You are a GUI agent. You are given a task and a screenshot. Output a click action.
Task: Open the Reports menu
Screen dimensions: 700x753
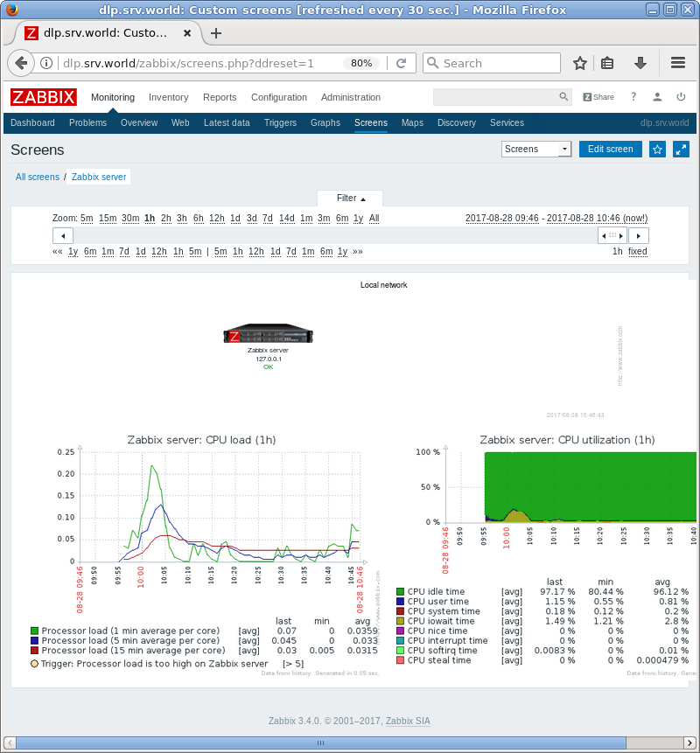tap(220, 97)
